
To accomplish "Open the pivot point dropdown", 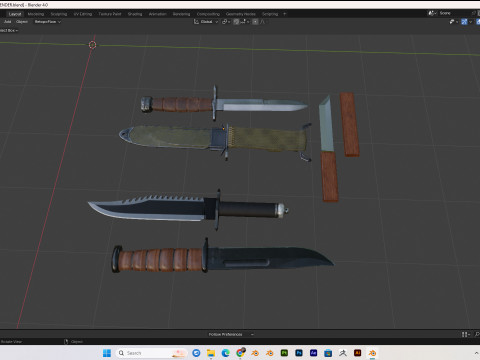I will 226,22.
